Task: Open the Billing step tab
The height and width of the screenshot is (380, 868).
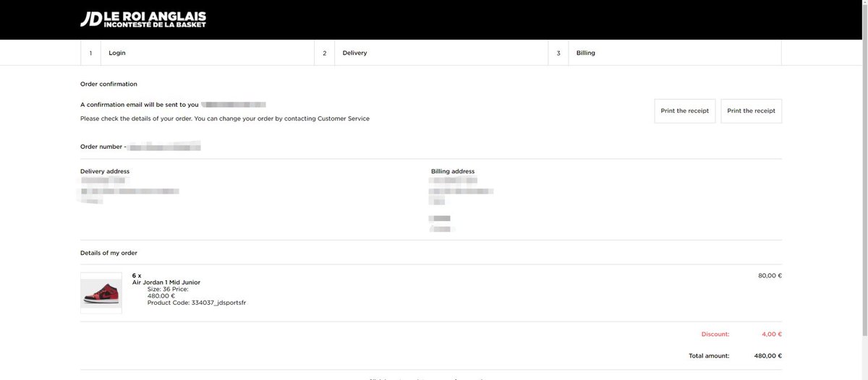Action: point(665,53)
